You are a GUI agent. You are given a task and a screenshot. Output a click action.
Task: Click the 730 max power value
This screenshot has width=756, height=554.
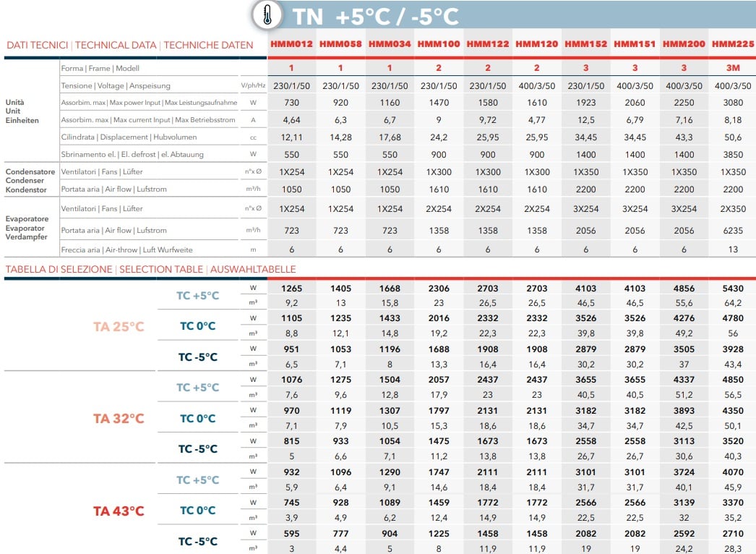[x=291, y=103]
